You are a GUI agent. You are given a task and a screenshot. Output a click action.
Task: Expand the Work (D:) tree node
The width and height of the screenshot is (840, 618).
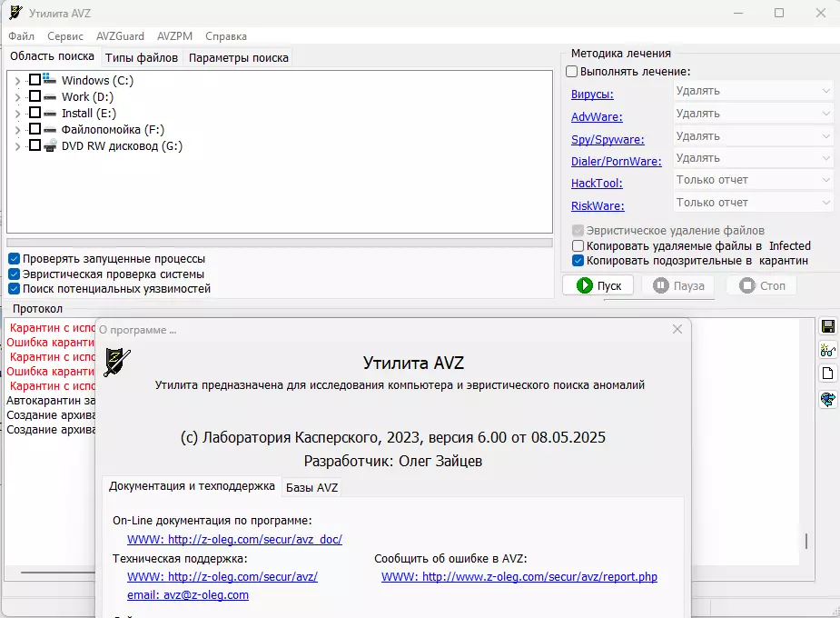[17, 97]
